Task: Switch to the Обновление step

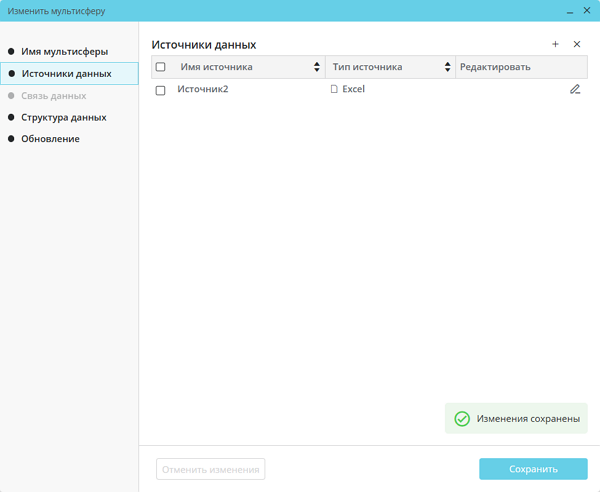Action: [50, 139]
